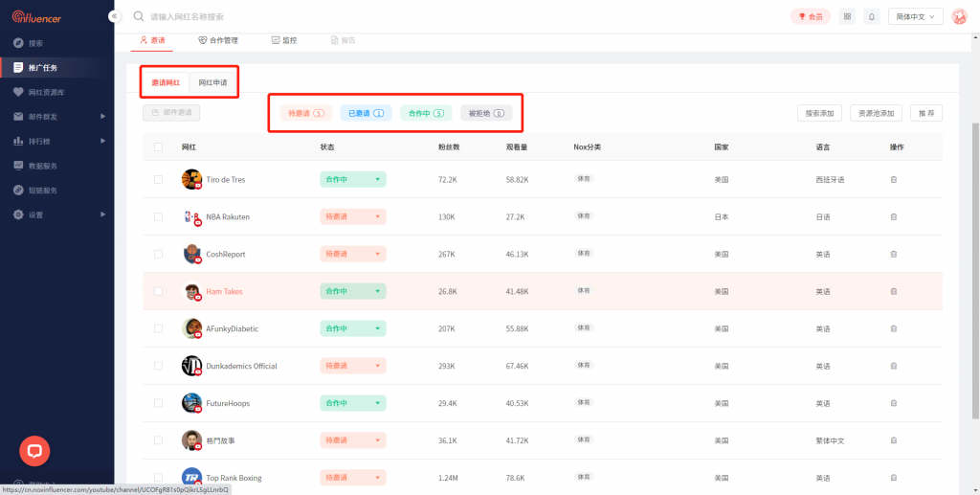Image resolution: width=980 pixels, height=495 pixels.
Task: Open the 简体中文 language dropdown
Action: pyautogui.click(x=916, y=16)
